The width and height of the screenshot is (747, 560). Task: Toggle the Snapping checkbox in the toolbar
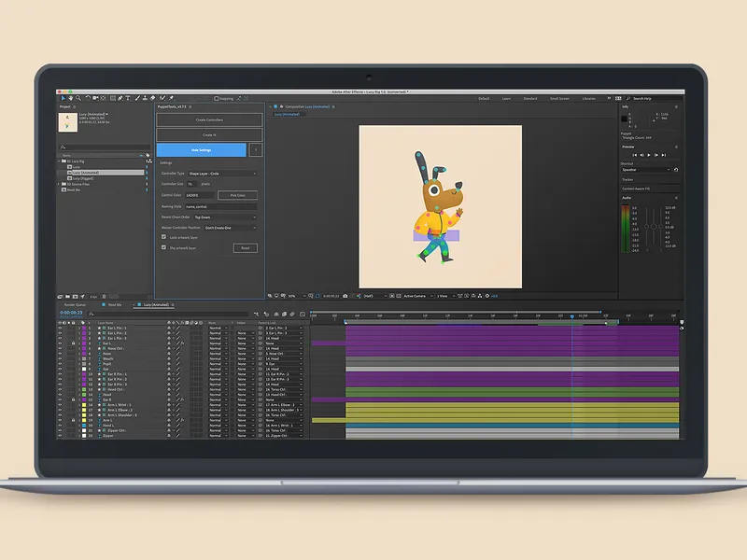217,99
